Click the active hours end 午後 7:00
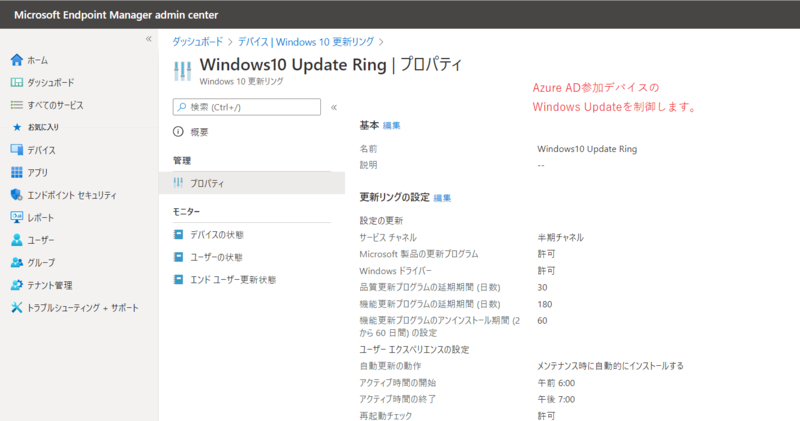This screenshot has height=421, width=800. (556, 399)
